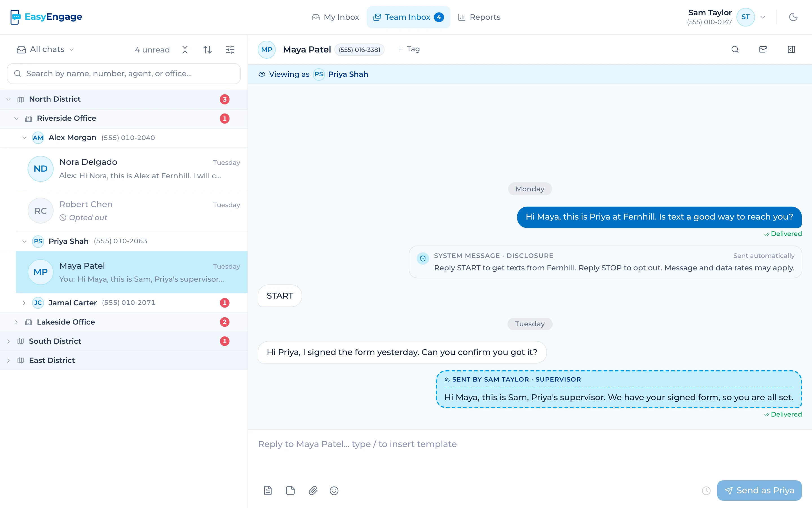Click the Viewing as eye icon
Image resolution: width=812 pixels, height=508 pixels.
(x=262, y=74)
